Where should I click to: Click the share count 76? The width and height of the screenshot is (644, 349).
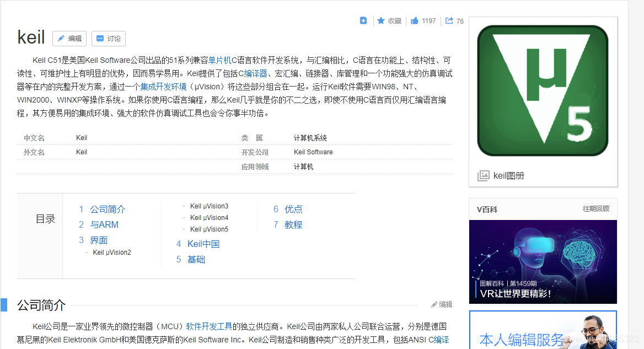pyautogui.click(x=460, y=21)
